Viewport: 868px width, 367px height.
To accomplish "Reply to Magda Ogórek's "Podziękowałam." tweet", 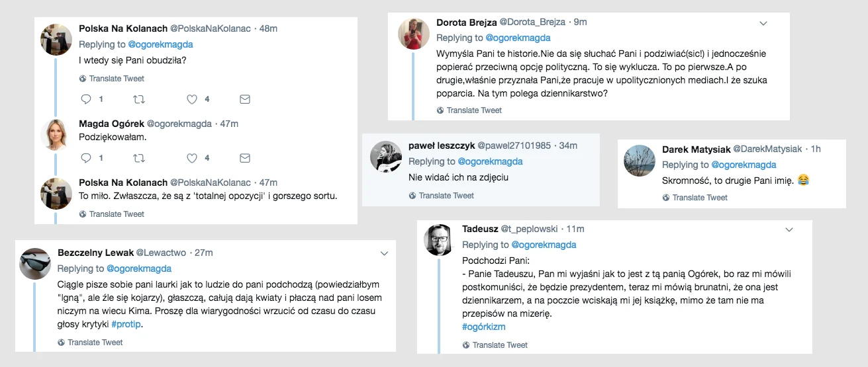I will (85, 158).
